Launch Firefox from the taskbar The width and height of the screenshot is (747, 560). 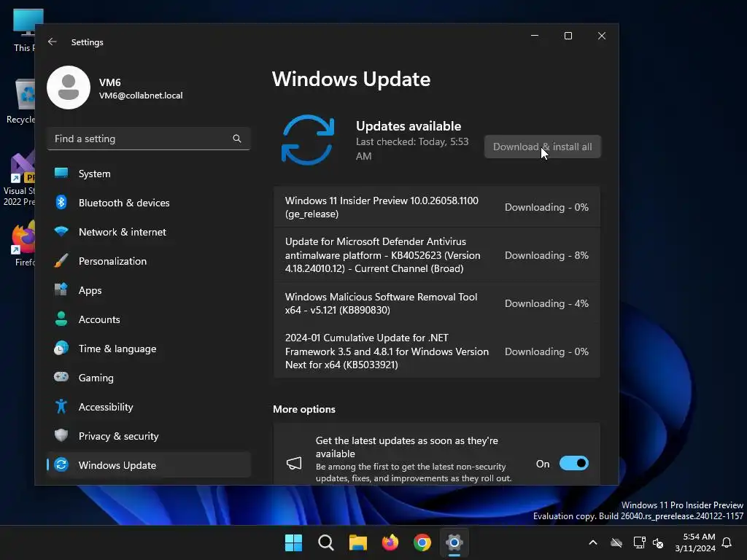click(390, 542)
